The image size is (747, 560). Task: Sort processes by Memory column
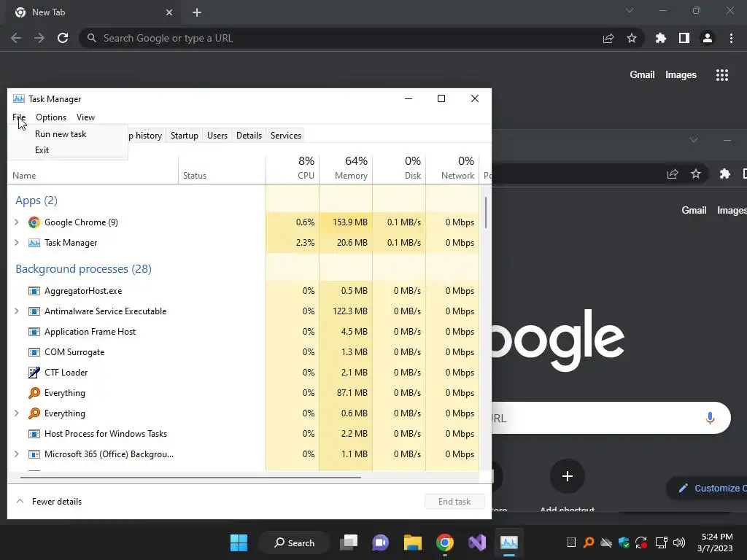346,168
